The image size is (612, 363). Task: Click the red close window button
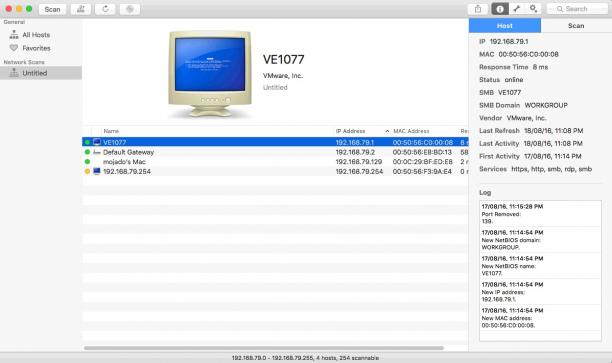point(9,9)
